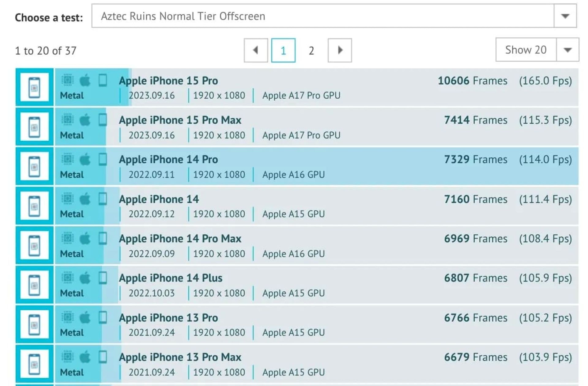This screenshot has height=386, width=588.
Task: Go to page 2 of results
Action: pyautogui.click(x=311, y=51)
